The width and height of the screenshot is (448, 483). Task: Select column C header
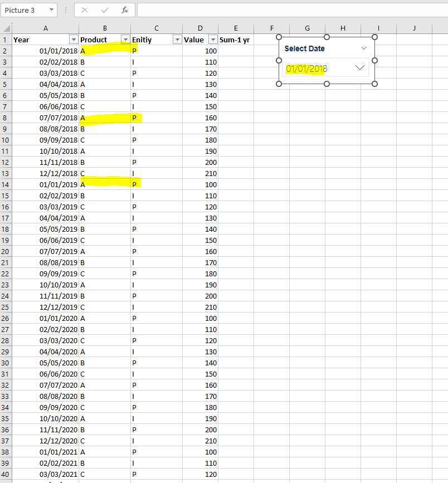[x=157, y=28]
